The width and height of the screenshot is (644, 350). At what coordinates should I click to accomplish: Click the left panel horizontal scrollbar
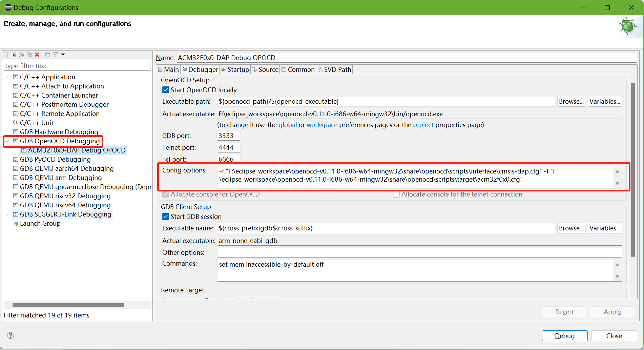(x=68, y=305)
